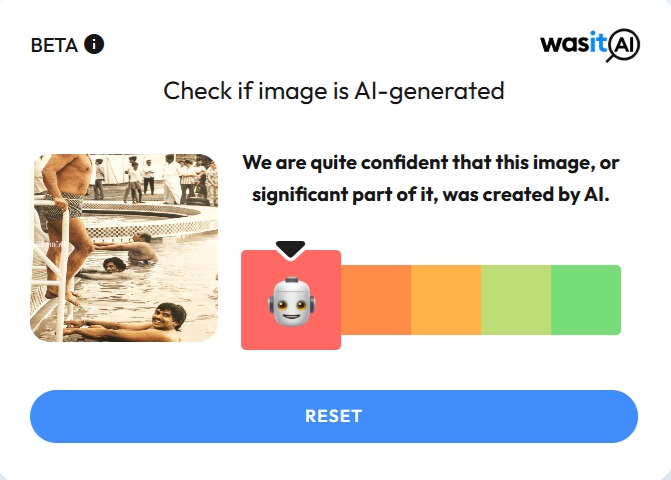Click the 'quite confident' result message
This screenshot has height=480, width=671.
(x=431, y=178)
